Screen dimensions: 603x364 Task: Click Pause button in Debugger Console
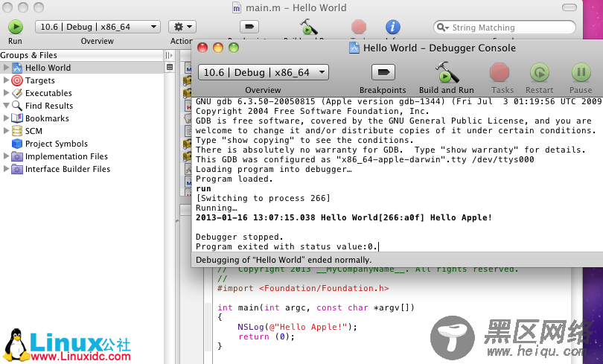point(581,72)
